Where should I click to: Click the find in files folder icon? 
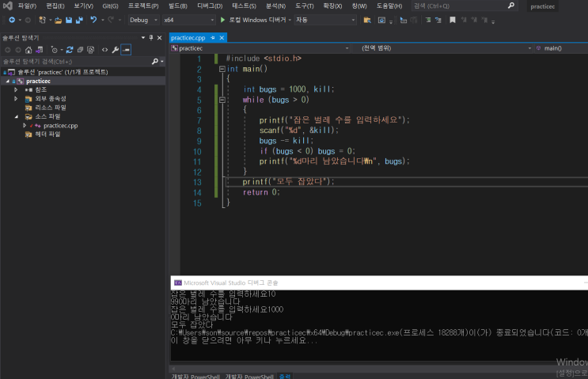367,20
